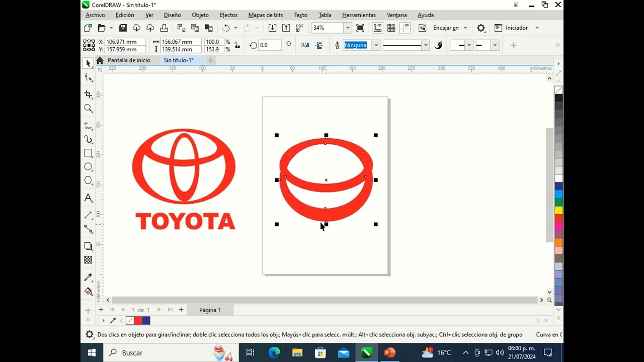
Task: Expand the Open file arrow dropdown
Action: click(x=111, y=28)
